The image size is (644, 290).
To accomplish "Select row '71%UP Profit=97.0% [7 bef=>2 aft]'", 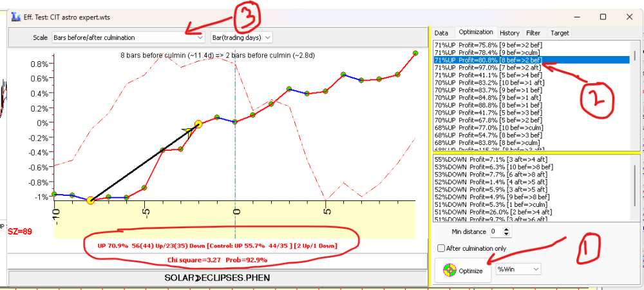I will (532, 68).
